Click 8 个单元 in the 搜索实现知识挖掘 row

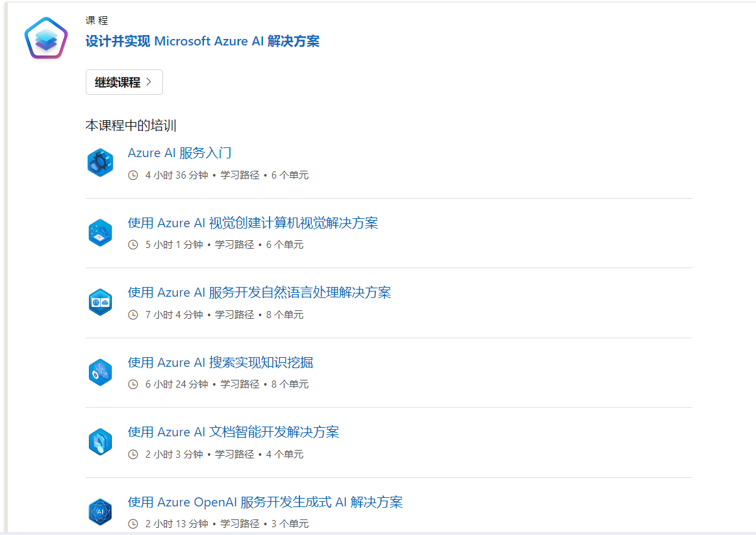pyautogui.click(x=290, y=384)
